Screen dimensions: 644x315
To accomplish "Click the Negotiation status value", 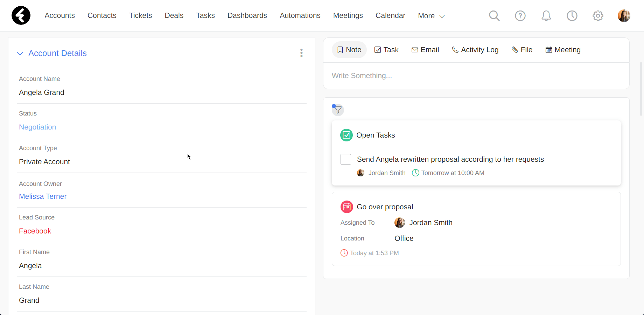I will point(37,127).
